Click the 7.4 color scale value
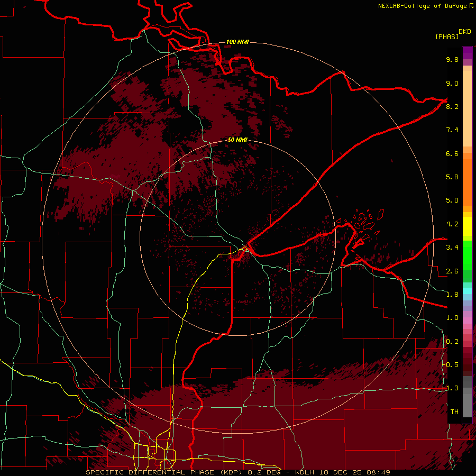Screen dimensions: 476x476 point(452,130)
